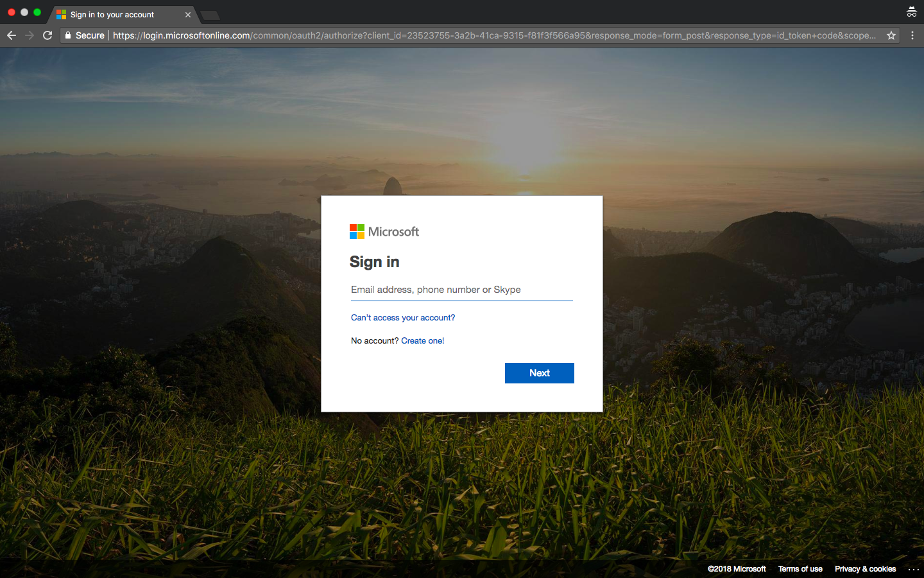Click the No account? text
Screen dimensions: 924x578
tap(375, 341)
